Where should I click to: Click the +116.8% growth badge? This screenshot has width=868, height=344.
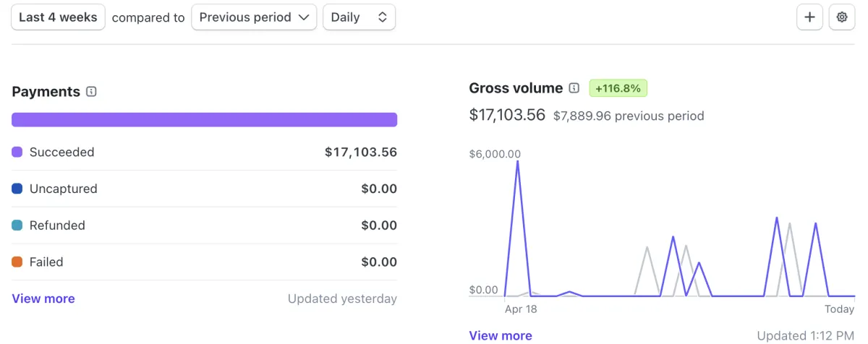pyautogui.click(x=618, y=88)
